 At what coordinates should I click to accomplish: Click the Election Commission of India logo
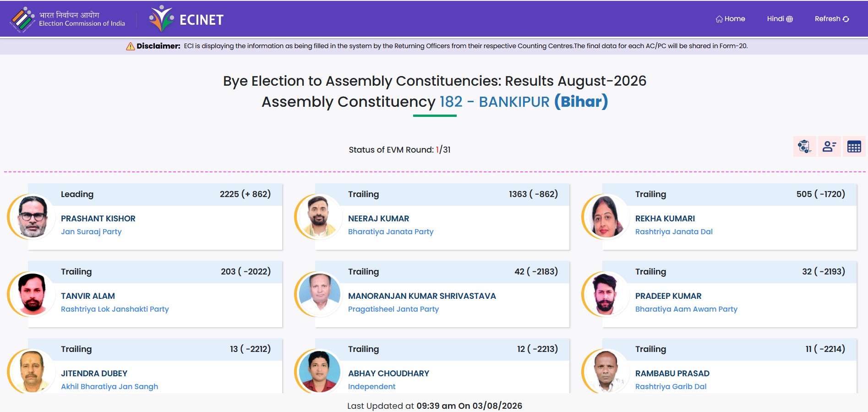(68, 19)
